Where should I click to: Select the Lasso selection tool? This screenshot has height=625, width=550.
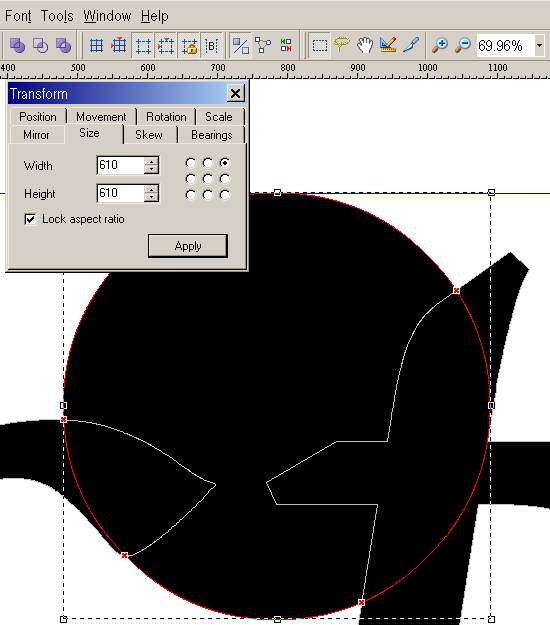(342, 45)
